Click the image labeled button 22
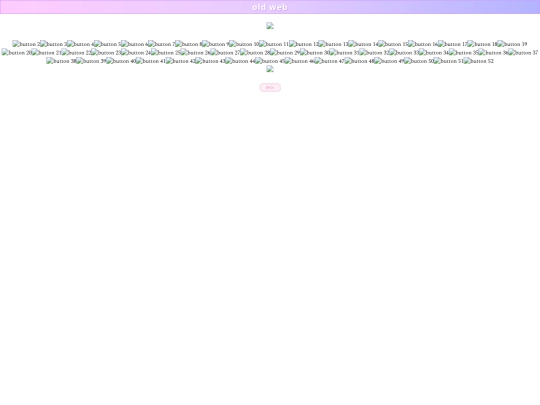This screenshot has width=540, height=405. pyautogui.click(x=76, y=53)
